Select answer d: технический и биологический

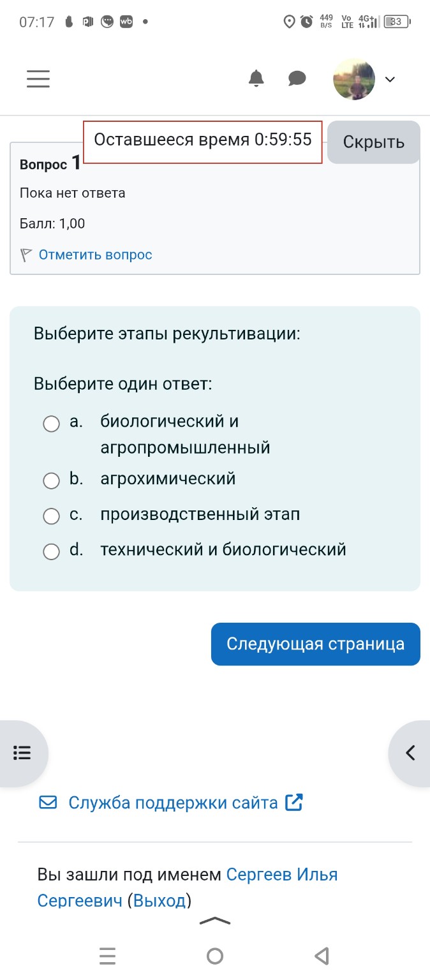click(x=52, y=551)
